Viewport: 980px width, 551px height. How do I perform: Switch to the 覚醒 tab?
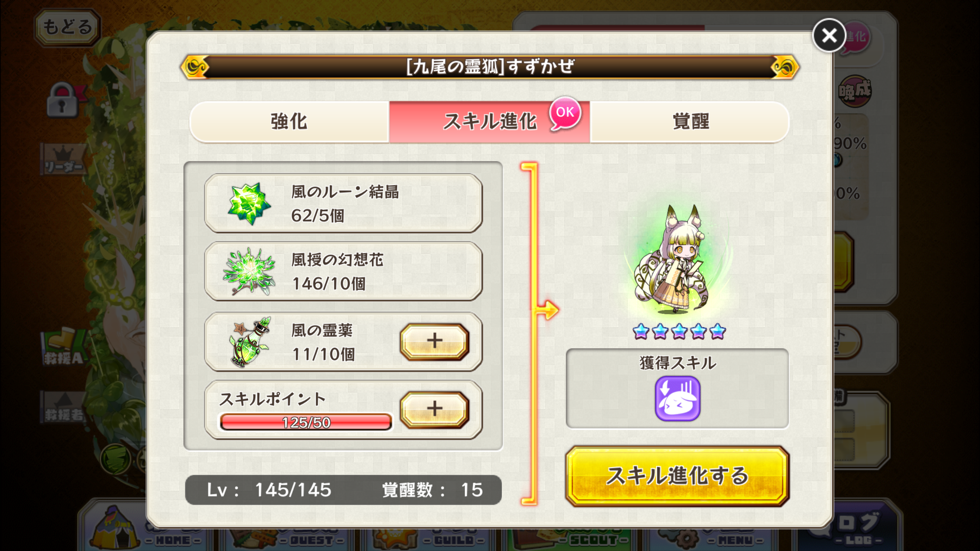690,121
